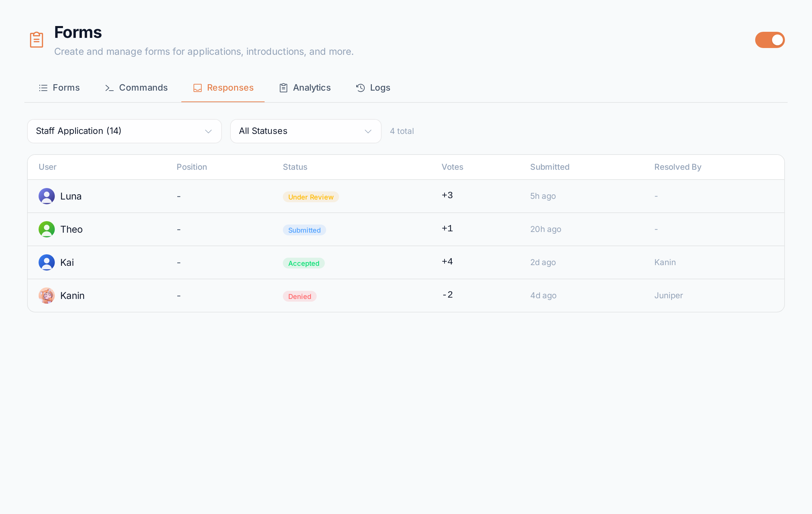Open Theo's response by name
812x514 pixels.
[x=71, y=229]
